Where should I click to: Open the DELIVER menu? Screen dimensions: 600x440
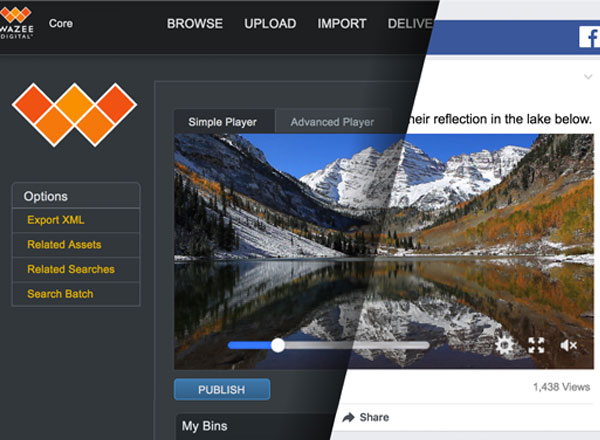410,24
